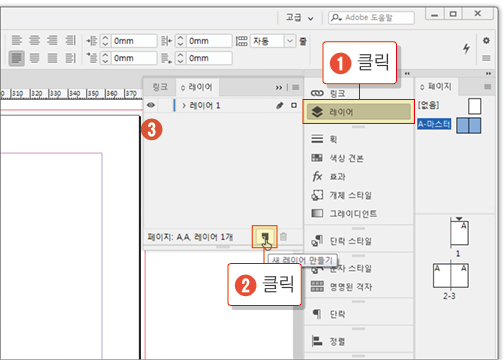Click the left indent 0mm field
Screen dimensions: 504x360
point(134,41)
